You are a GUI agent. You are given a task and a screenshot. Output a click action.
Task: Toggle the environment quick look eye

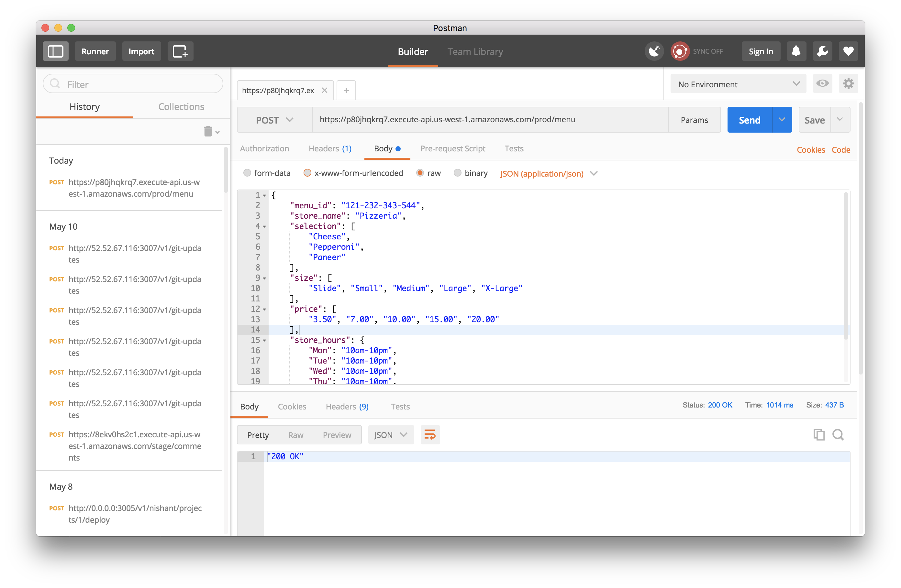[x=822, y=84]
